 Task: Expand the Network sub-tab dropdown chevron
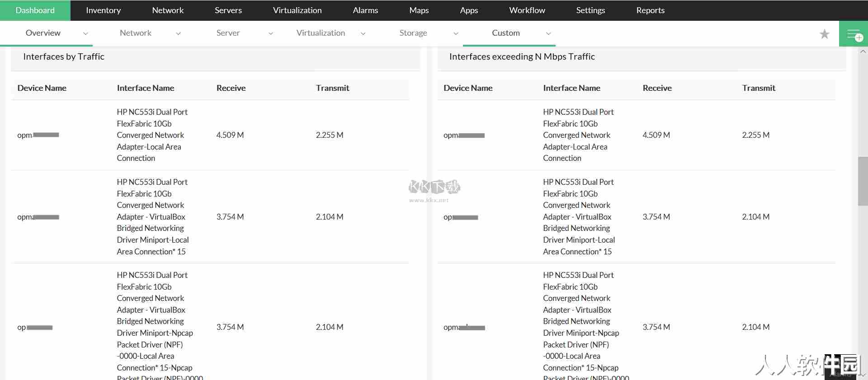point(178,33)
